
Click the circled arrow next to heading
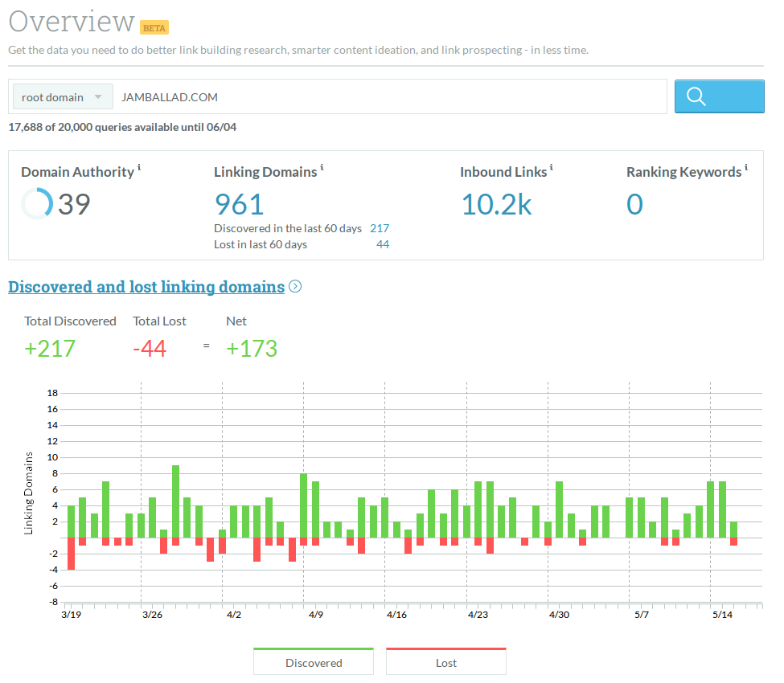tap(295, 287)
